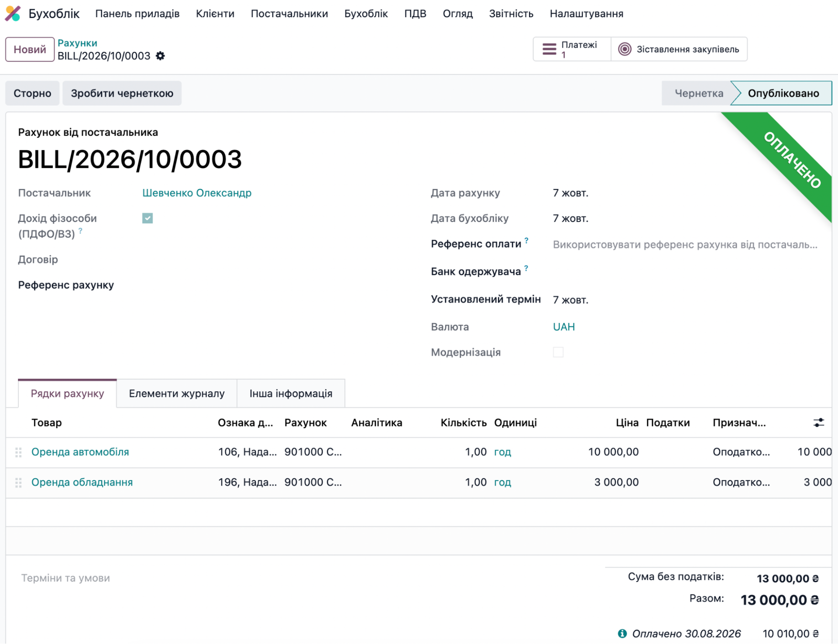
Task: Switch to the Інша інформація tab
Action: pyautogui.click(x=291, y=394)
